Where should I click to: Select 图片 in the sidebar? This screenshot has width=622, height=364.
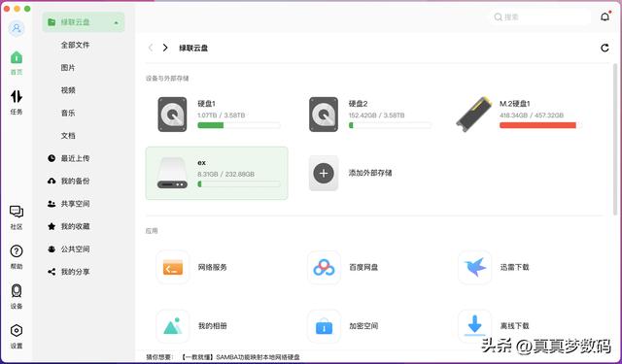68,68
